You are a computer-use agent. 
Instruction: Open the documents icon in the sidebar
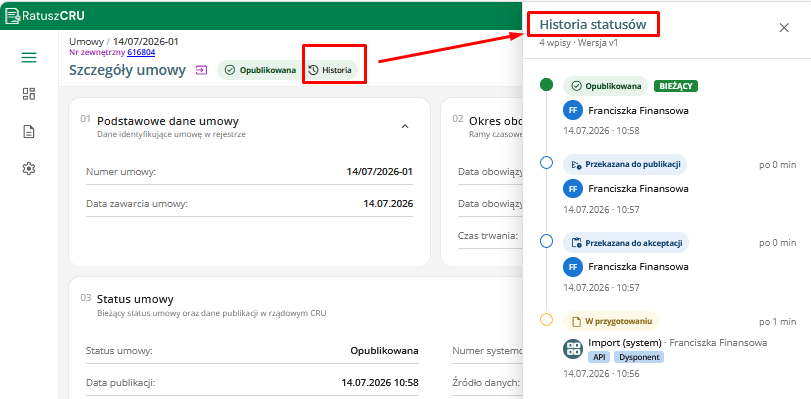(x=28, y=131)
